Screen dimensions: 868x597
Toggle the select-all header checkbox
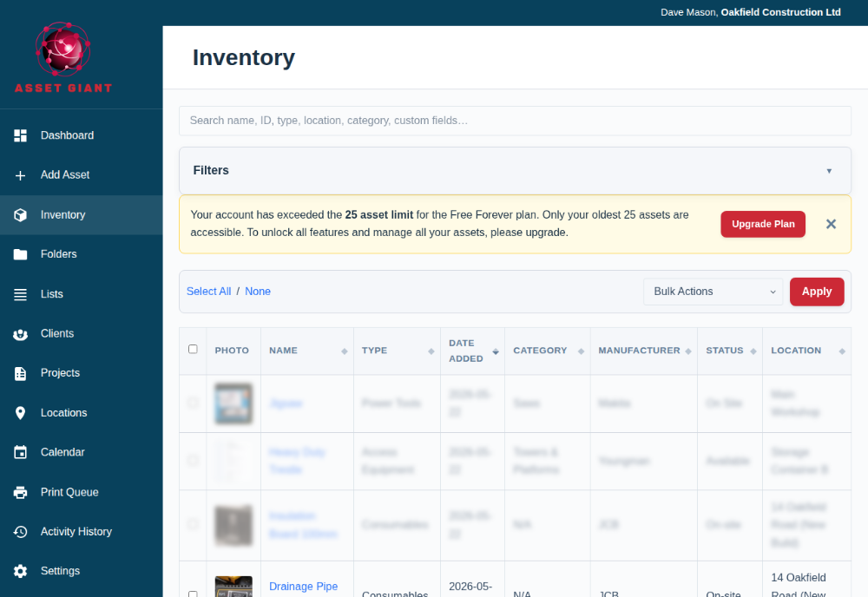pyautogui.click(x=193, y=349)
